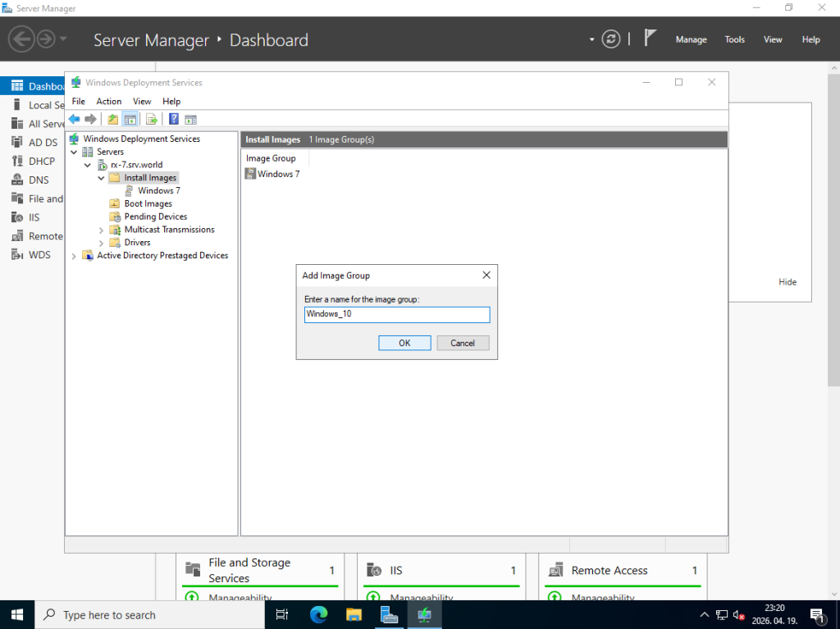
Task: Click the Export List toolbar icon
Action: 152,119
